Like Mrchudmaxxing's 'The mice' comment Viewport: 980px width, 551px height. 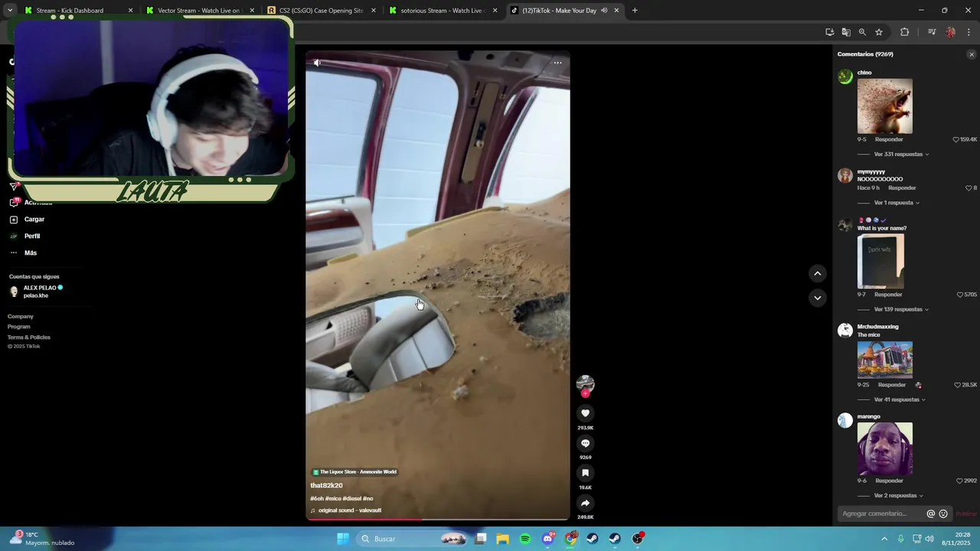pyautogui.click(x=958, y=385)
